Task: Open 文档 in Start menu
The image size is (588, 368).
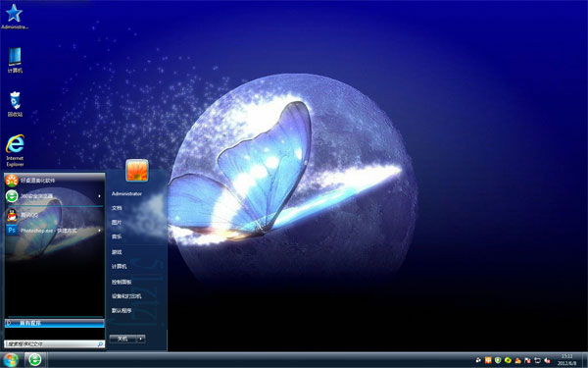Action: (117, 208)
